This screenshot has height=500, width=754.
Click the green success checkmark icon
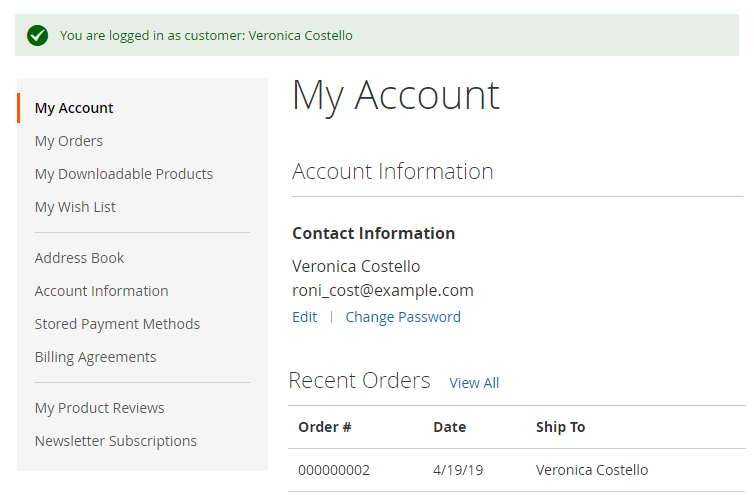click(38, 36)
